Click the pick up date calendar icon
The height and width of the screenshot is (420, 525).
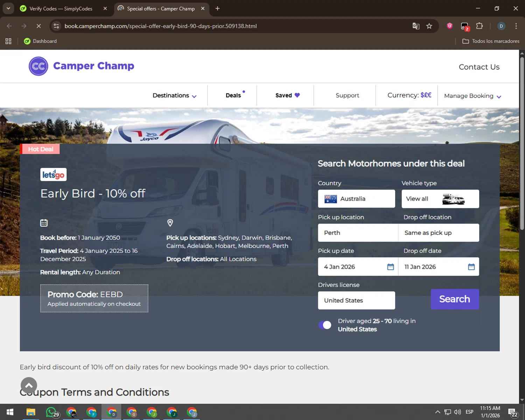(391, 267)
